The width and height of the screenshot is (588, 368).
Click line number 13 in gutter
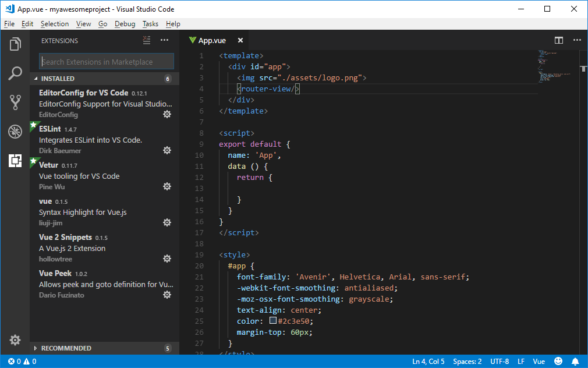[199, 188]
